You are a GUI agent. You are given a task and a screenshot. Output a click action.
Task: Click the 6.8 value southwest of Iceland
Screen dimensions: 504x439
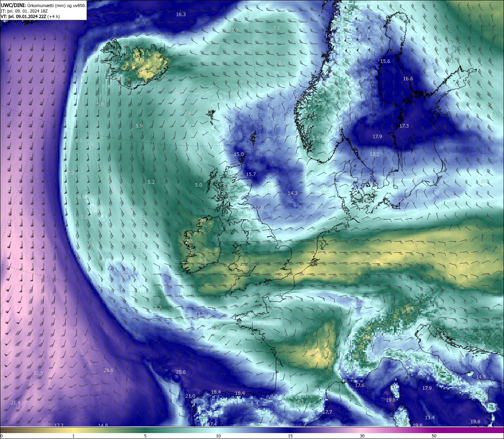click(x=100, y=104)
